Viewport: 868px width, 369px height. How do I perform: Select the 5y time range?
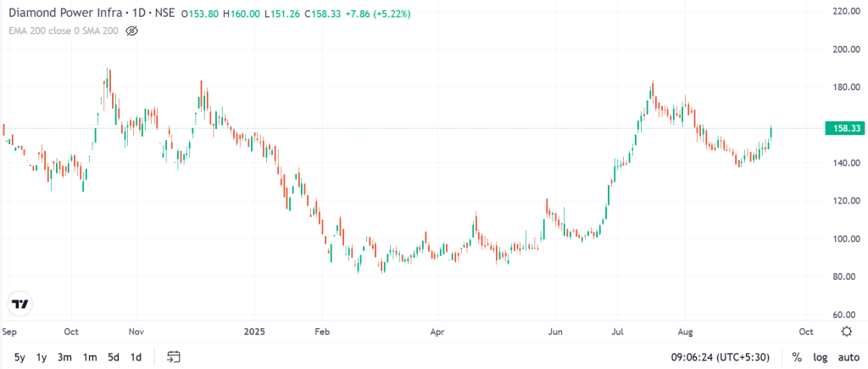[20, 357]
